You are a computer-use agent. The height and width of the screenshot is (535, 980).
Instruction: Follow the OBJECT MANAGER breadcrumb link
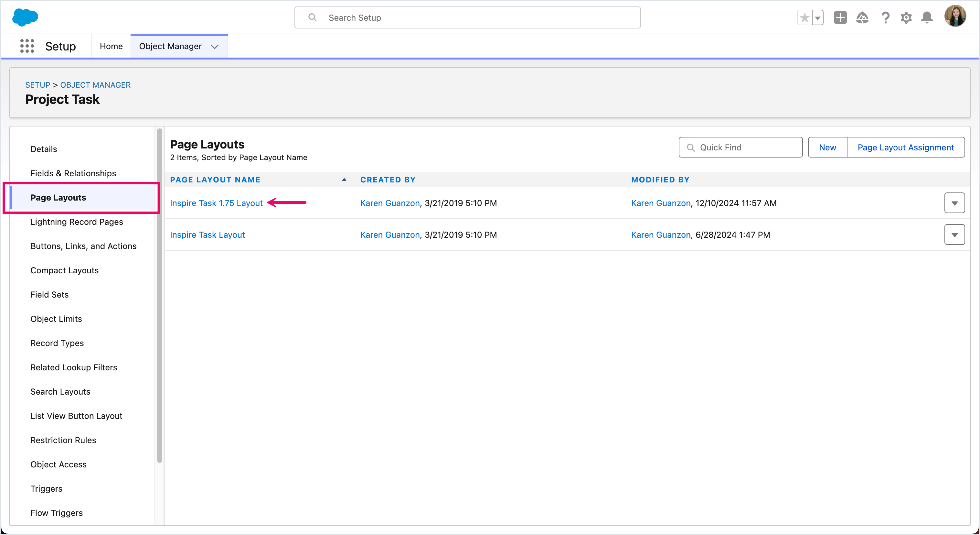tap(95, 85)
